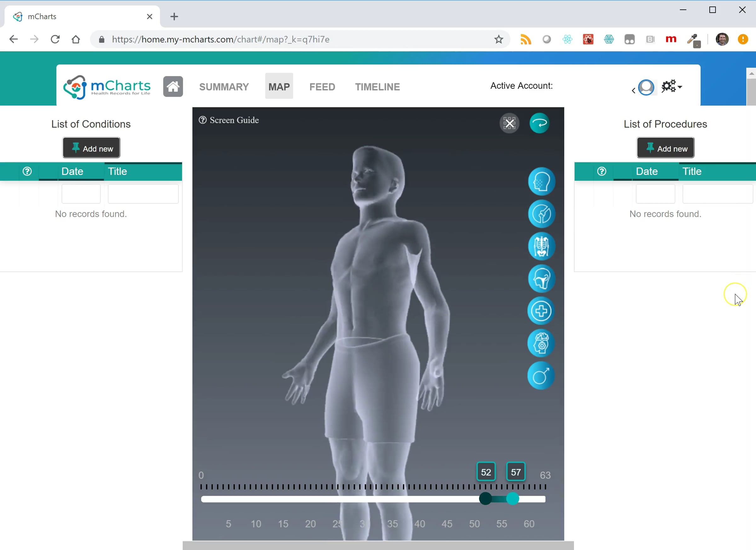The height and width of the screenshot is (550, 756).
Task: Open the Screen Guide link
Action: tap(229, 120)
